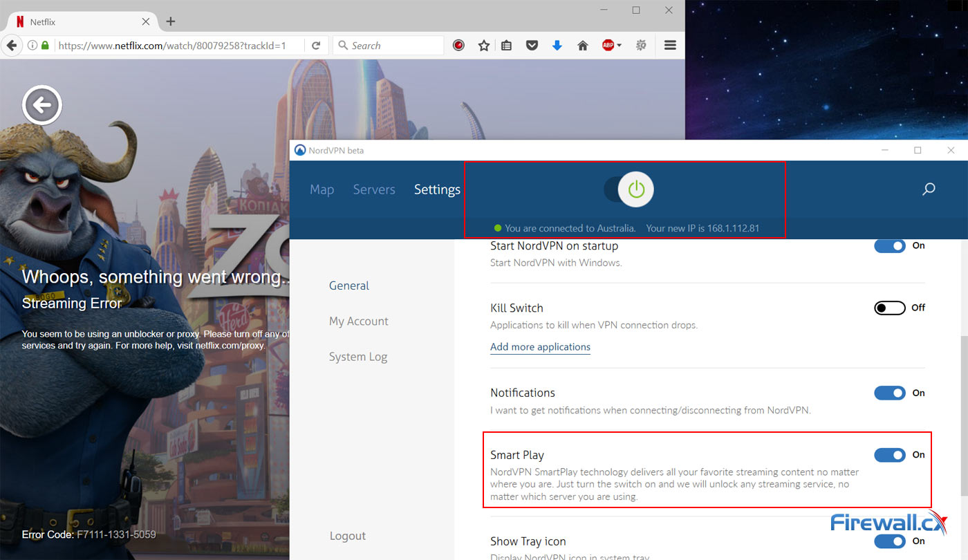
Task: Click the gear extension icon in Firefox toolbar
Action: tap(641, 46)
